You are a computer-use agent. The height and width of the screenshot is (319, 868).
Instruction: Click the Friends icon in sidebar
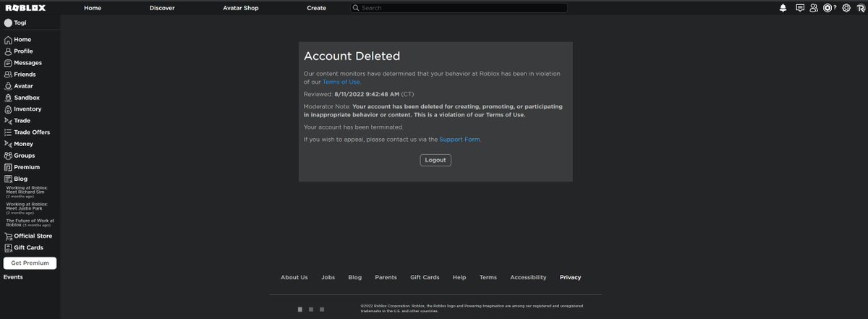(x=8, y=75)
